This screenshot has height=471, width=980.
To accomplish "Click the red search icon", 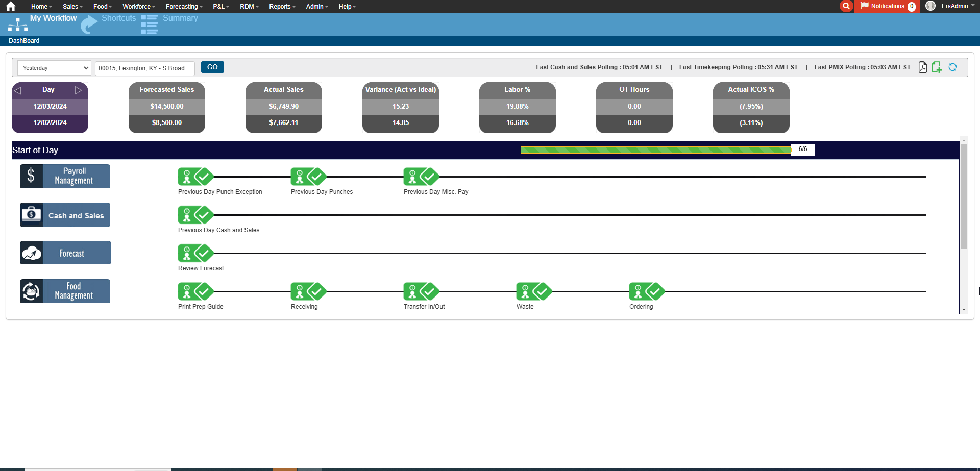I will coord(846,6).
